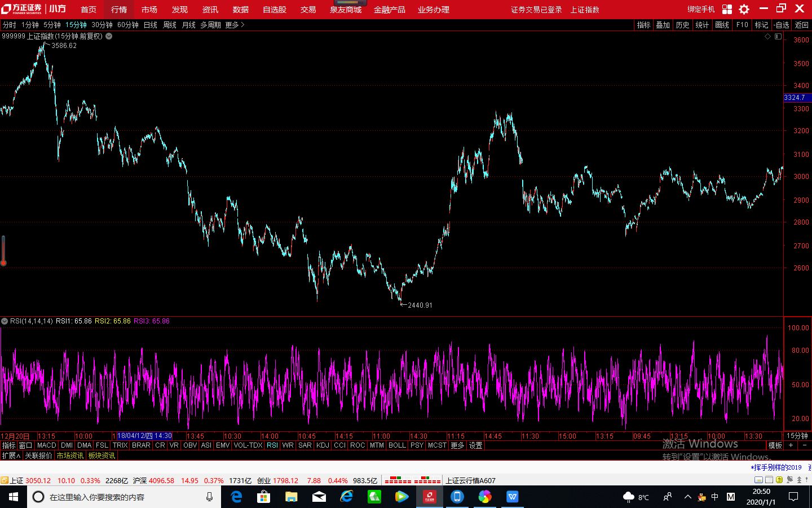This screenshot has width=812, height=508.
Task: Open 交易 menu tab
Action: click(x=308, y=10)
